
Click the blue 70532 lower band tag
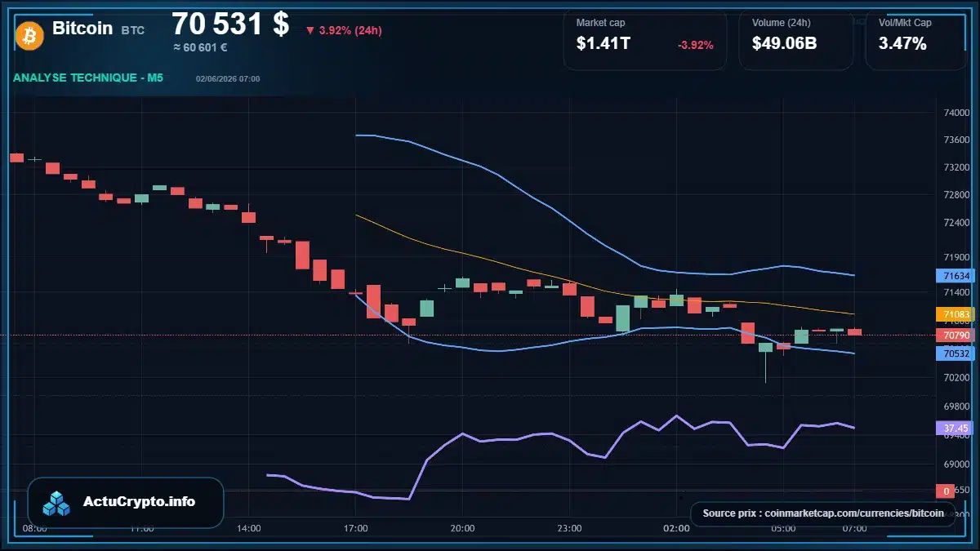click(955, 353)
